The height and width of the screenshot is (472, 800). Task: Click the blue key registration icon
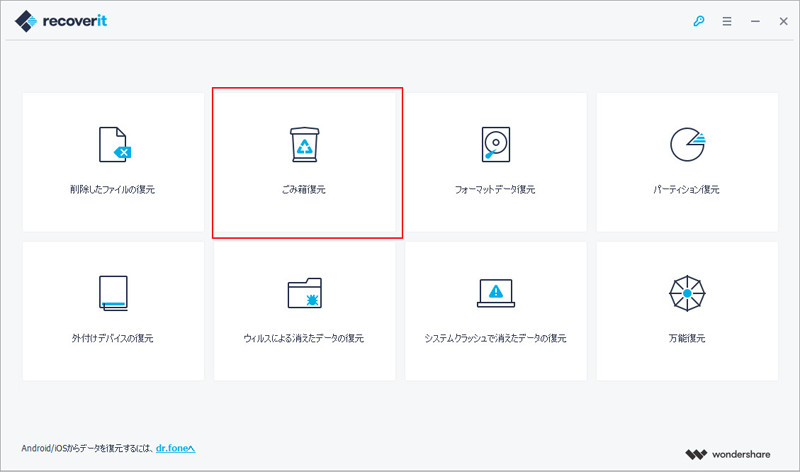[x=699, y=20]
